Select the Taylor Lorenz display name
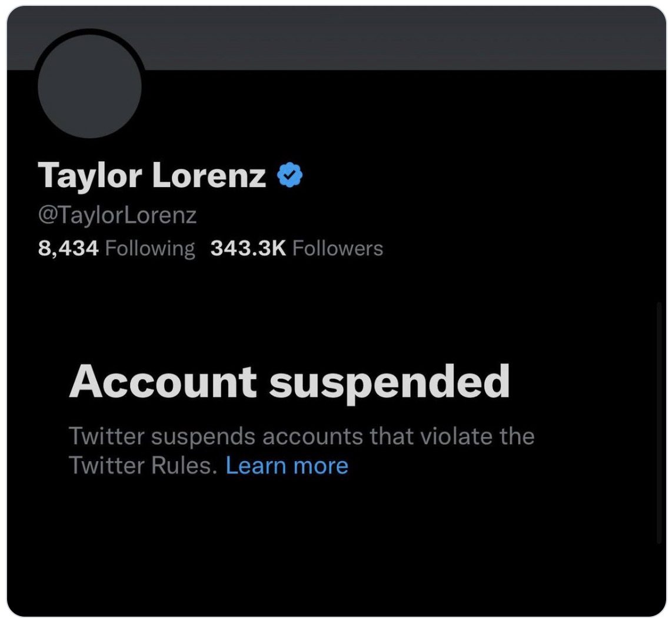 click(152, 175)
